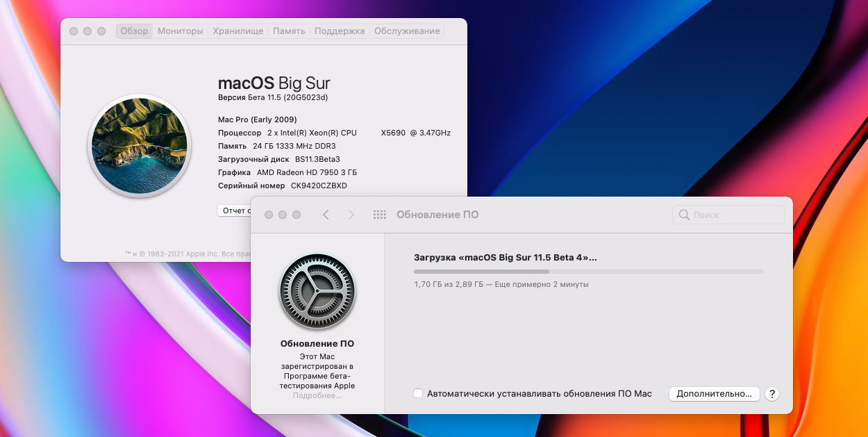Open the Дополнительно… options button
Image resolution: width=868 pixels, height=437 pixels.
[714, 393]
